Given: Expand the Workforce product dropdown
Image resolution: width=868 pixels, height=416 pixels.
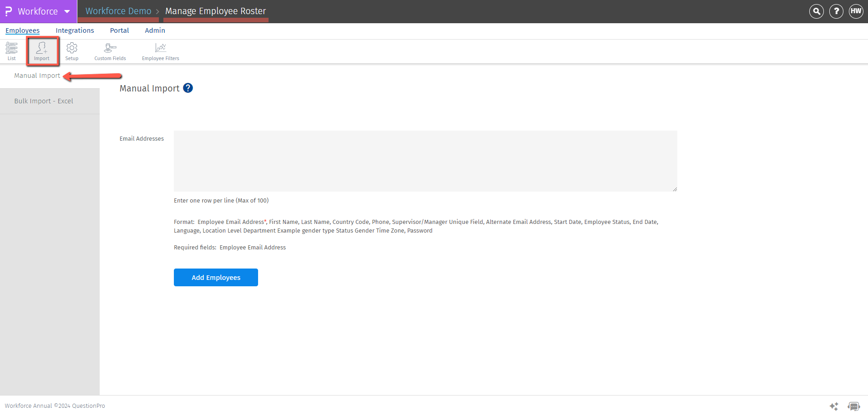Looking at the screenshot, I should pyautogui.click(x=67, y=11).
